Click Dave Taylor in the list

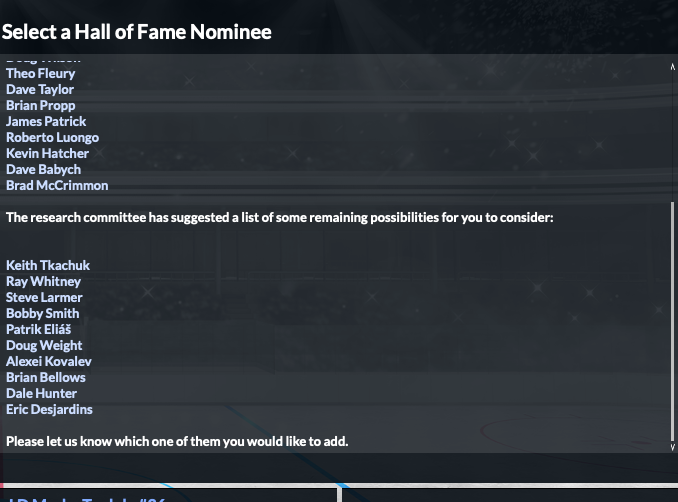coord(40,89)
